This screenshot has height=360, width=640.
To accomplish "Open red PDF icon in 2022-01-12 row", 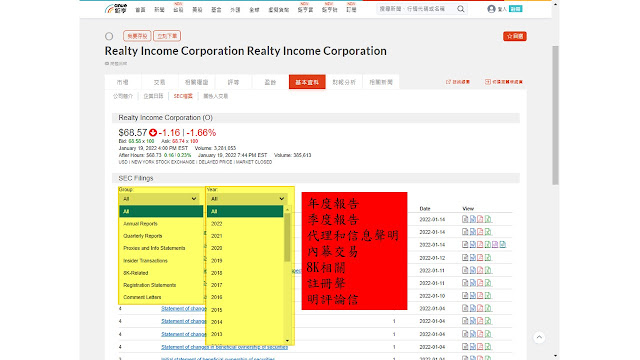I will tap(480, 257).
